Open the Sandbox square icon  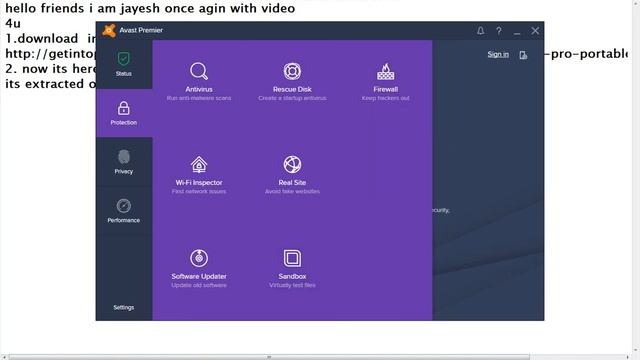pyautogui.click(x=292, y=258)
